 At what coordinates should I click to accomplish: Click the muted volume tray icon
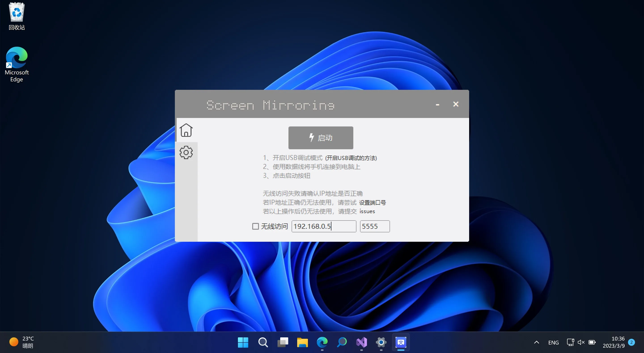click(x=581, y=342)
